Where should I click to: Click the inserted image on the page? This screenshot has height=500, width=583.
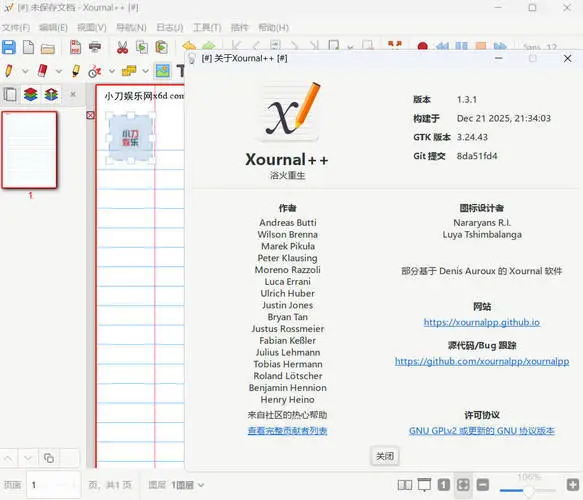click(x=131, y=138)
